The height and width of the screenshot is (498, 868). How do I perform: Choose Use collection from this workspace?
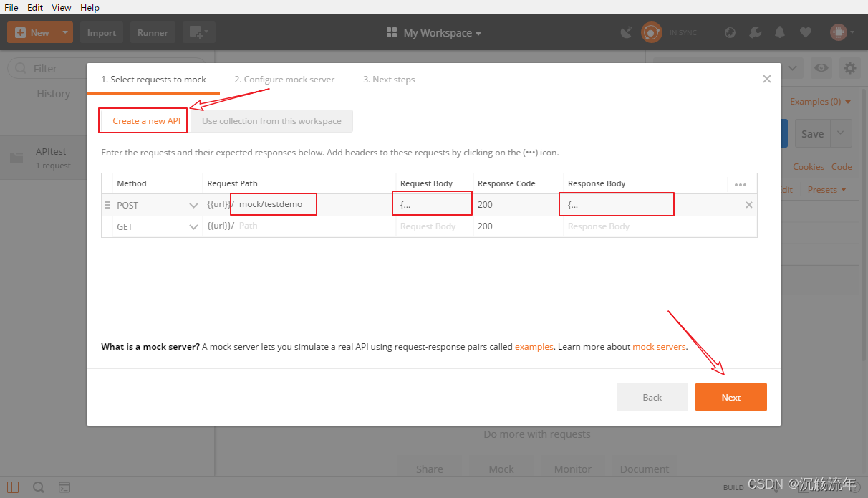tap(271, 121)
